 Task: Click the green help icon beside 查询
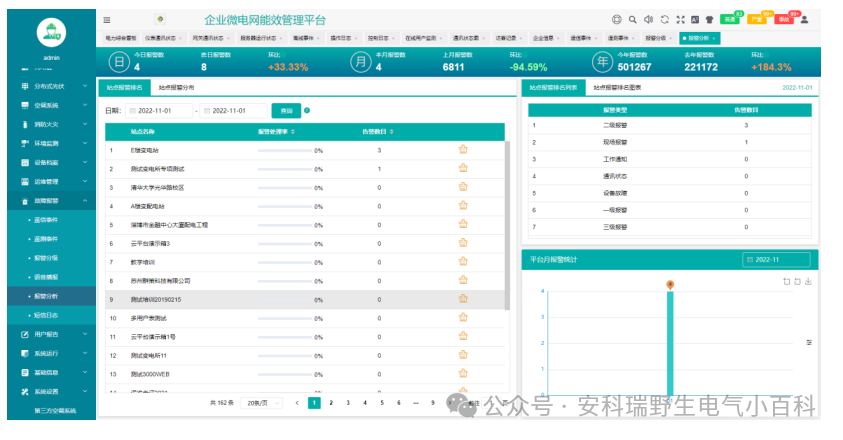tap(307, 110)
